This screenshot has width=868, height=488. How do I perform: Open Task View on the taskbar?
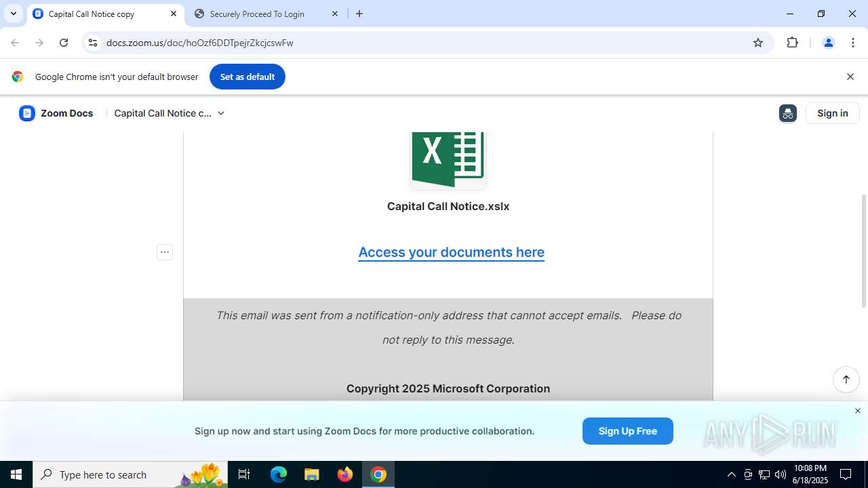pyautogui.click(x=244, y=474)
